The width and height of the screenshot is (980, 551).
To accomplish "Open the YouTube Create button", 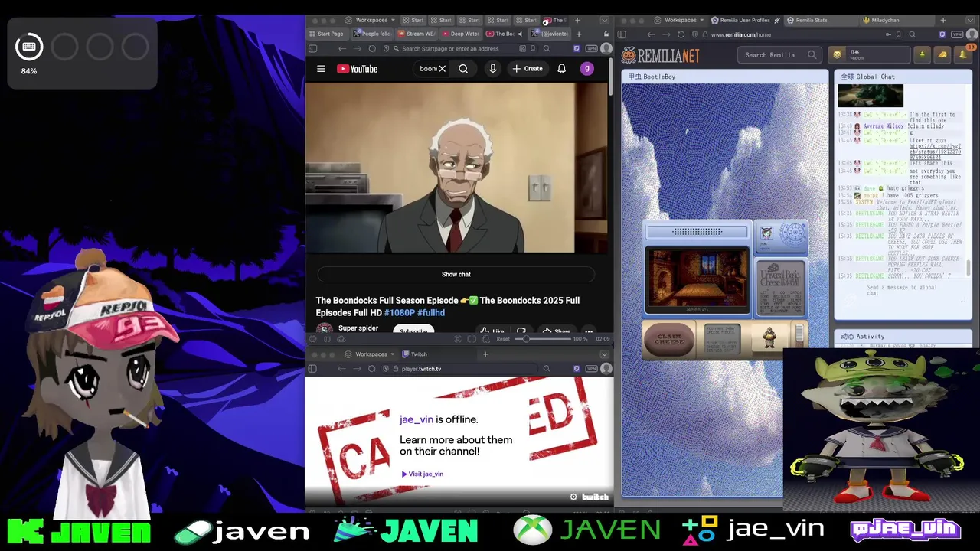I will [528, 69].
